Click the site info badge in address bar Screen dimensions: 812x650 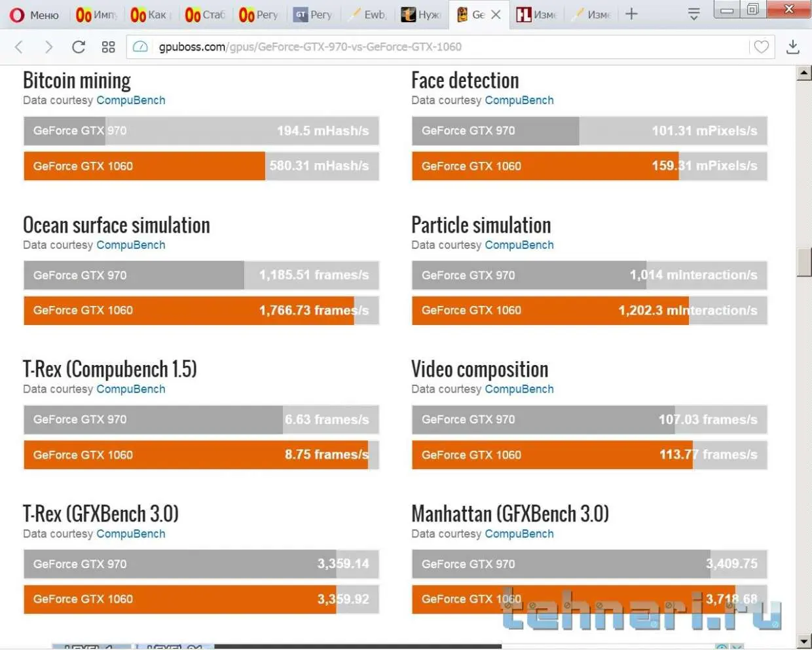140,47
